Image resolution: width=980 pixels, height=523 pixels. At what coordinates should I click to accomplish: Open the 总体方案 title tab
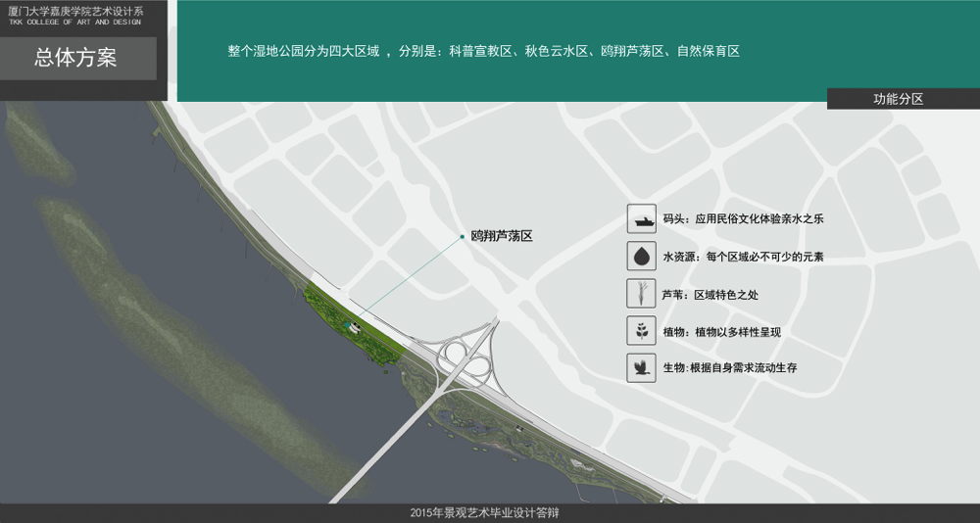76,58
